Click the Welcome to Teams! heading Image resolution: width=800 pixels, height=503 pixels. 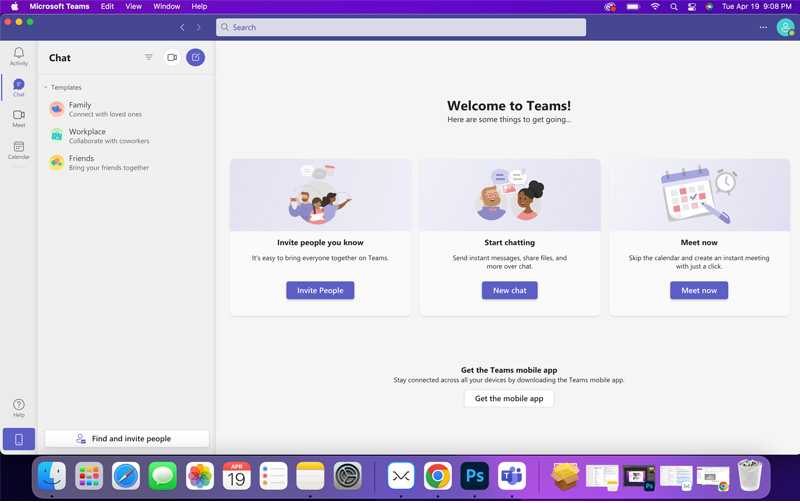click(509, 106)
